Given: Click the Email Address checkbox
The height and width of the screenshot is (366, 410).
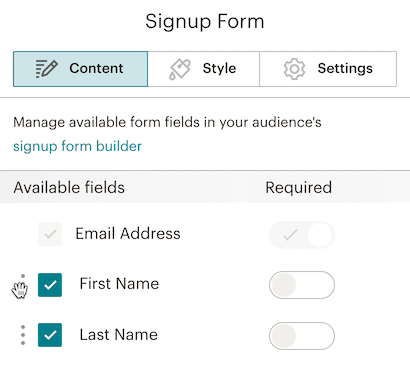Looking at the screenshot, I should click(50, 234).
